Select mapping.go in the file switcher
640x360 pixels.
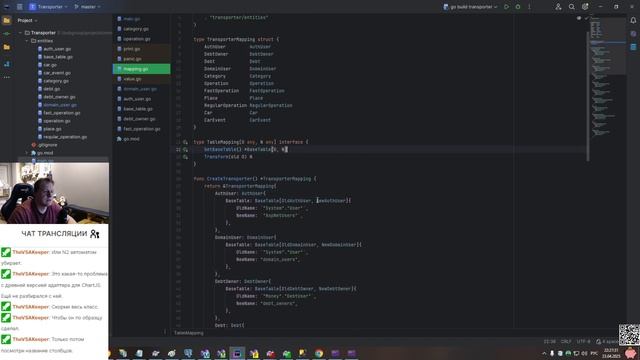[x=142, y=69]
